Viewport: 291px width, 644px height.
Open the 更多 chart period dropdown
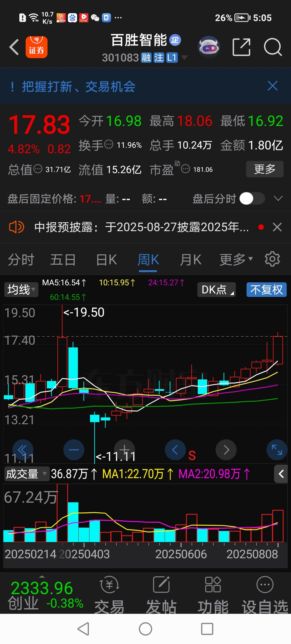click(x=236, y=260)
